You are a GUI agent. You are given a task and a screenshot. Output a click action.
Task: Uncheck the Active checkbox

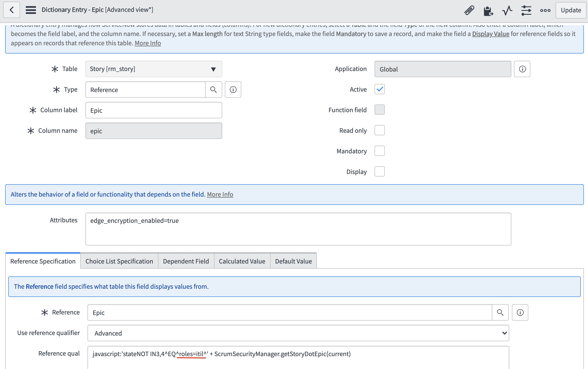tap(379, 89)
